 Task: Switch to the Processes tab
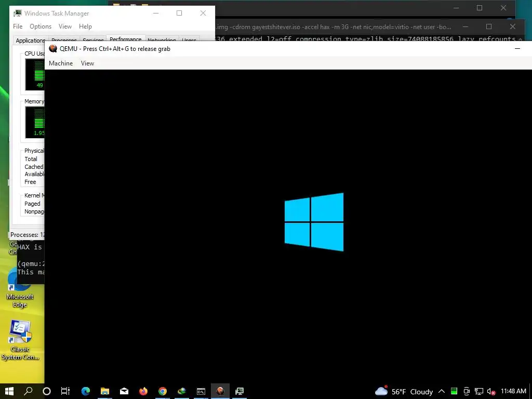(x=64, y=41)
